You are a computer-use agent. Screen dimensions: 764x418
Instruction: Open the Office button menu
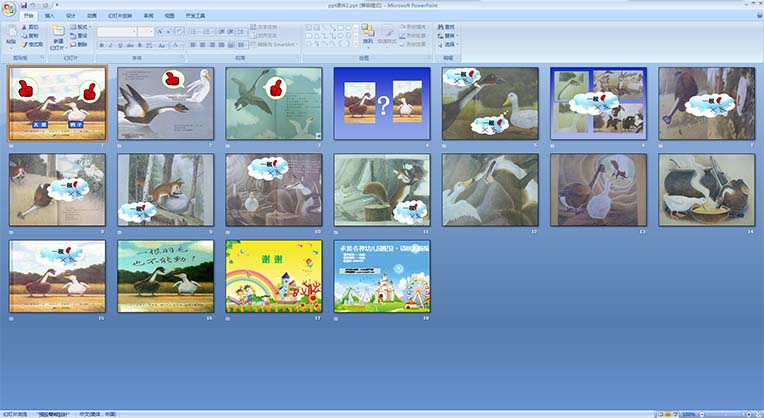(x=9, y=9)
